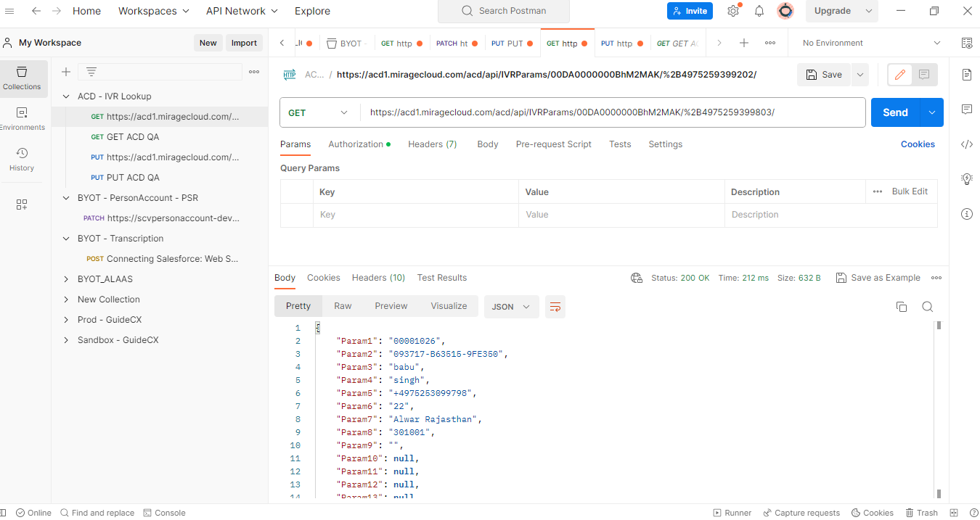Screen dimensions: 980x520
Task: Open History in the sidebar
Action: 22,160
